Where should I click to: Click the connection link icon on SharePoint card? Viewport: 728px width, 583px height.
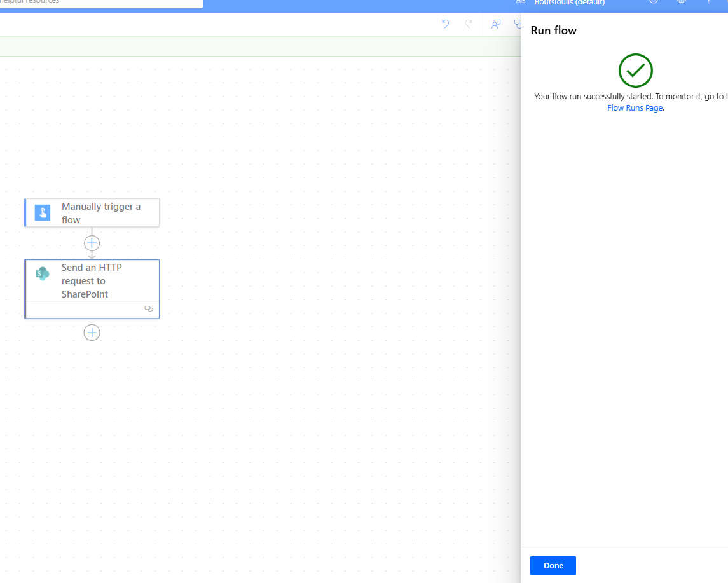point(149,309)
